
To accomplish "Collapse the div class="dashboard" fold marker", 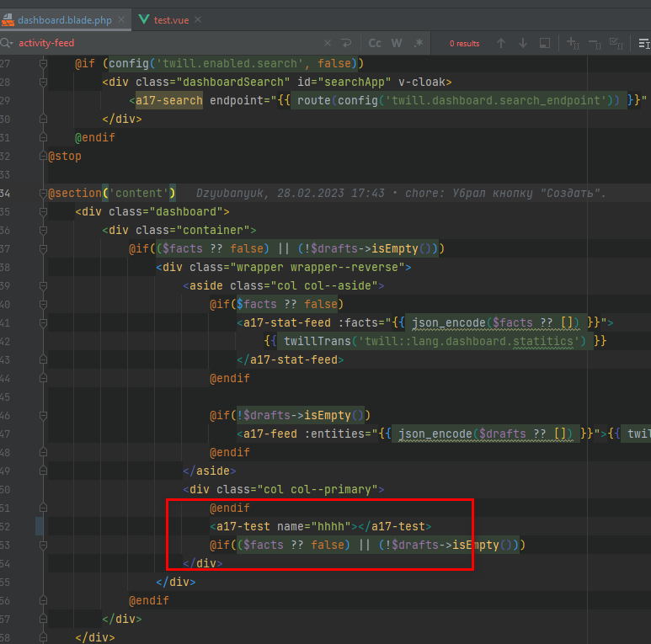I will click(43, 212).
